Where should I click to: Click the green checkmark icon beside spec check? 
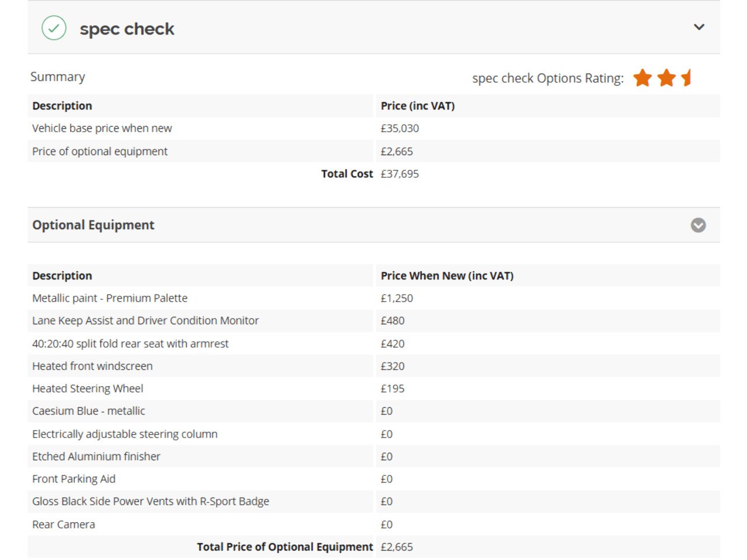[54, 28]
